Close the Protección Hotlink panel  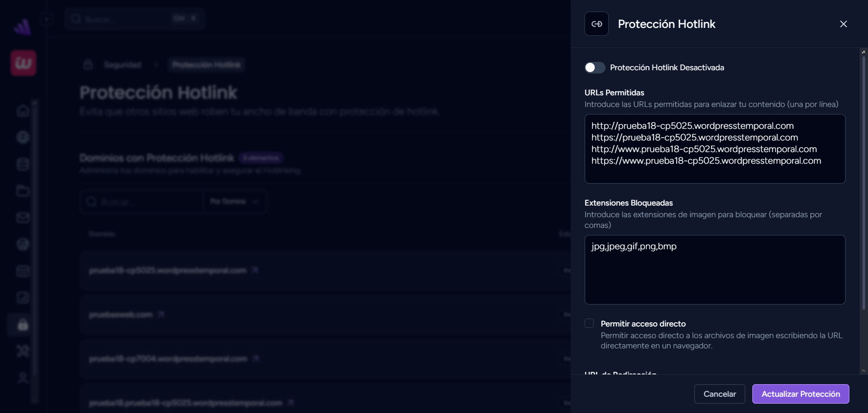click(843, 24)
